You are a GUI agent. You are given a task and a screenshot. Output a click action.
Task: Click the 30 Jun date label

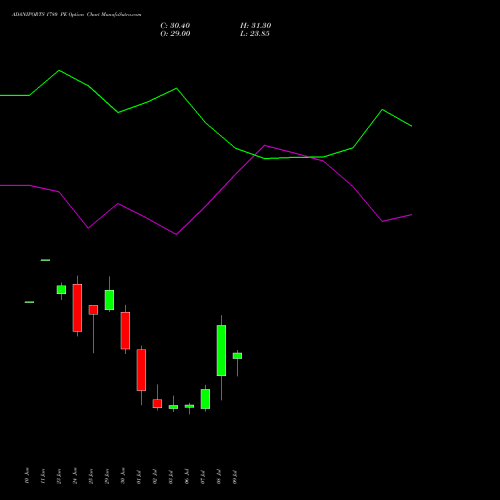(123, 476)
